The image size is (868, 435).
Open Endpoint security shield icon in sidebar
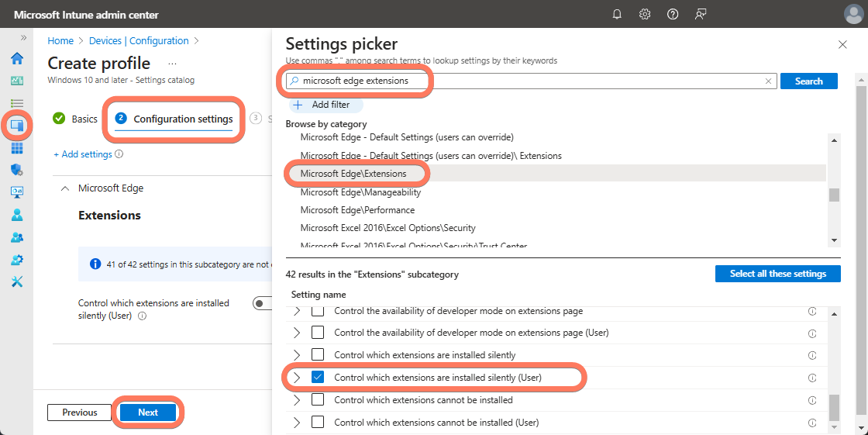(x=17, y=169)
